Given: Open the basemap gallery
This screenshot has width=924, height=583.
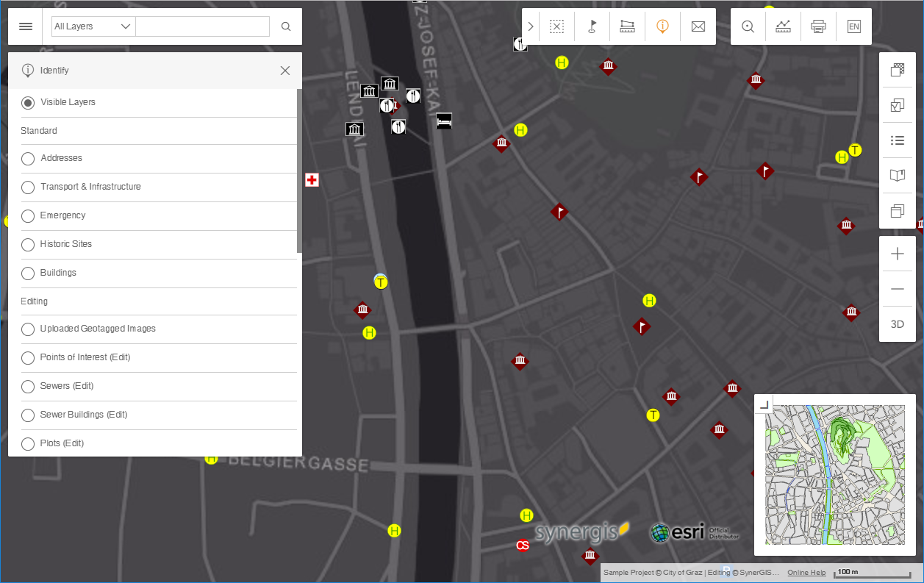Looking at the screenshot, I should point(897,71).
